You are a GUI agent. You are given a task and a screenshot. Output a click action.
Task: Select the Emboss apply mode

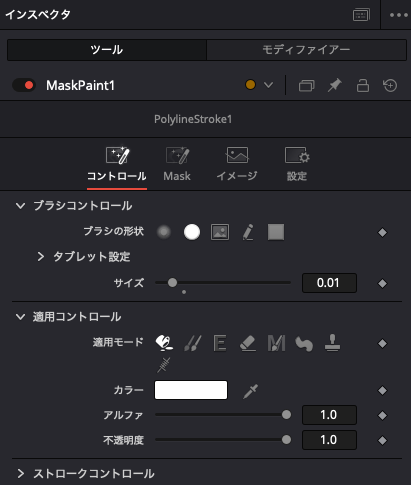(x=220, y=343)
